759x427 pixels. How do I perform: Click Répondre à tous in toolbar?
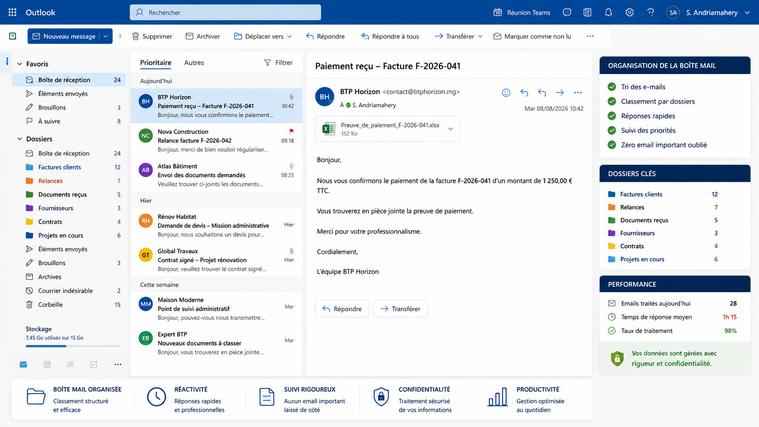[x=390, y=36]
